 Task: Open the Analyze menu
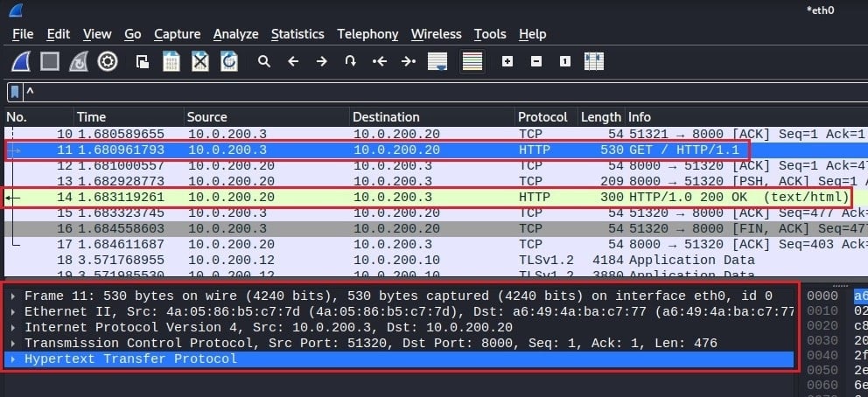point(236,34)
